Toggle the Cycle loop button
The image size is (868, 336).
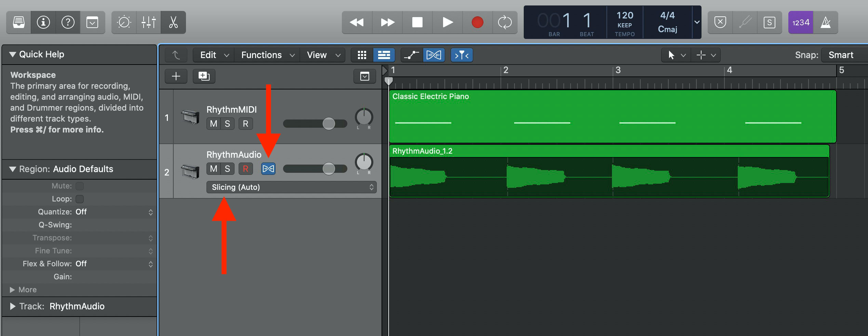tap(505, 23)
